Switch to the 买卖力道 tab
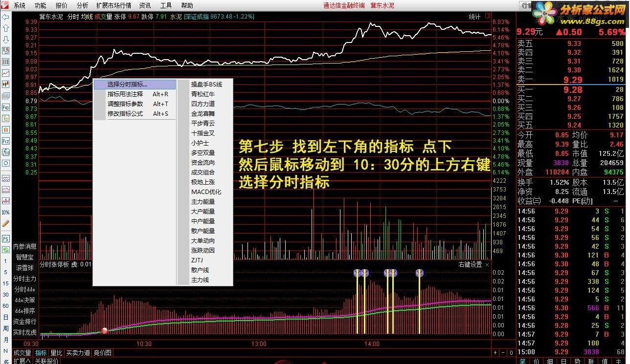The image size is (630, 364). pyautogui.click(x=78, y=353)
